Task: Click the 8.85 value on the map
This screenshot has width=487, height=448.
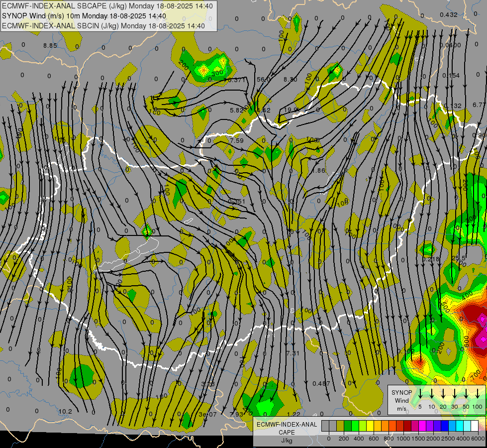Action: [50, 46]
